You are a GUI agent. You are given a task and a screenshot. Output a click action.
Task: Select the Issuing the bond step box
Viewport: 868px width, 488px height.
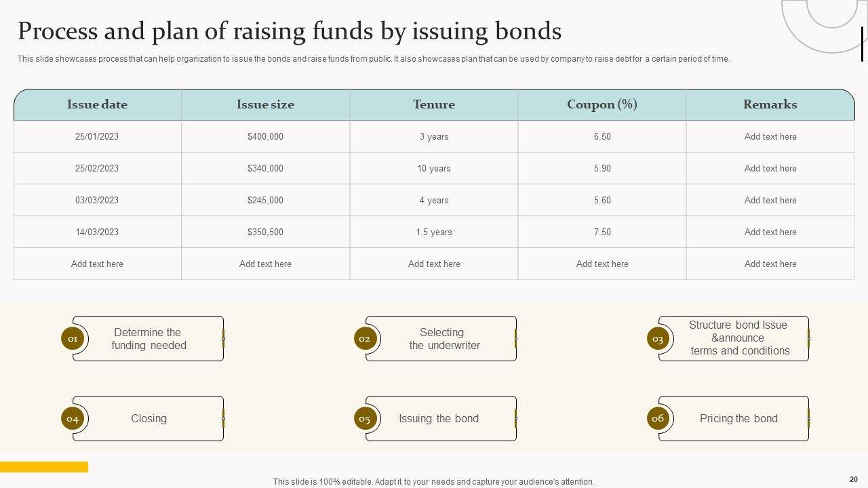click(x=439, y=418)
